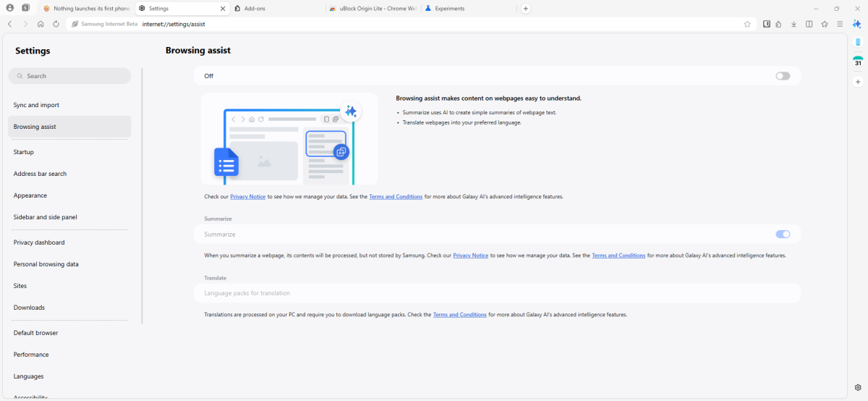Screen dimensions: 868x401
Task: Switch to the uBlock Origin Lite tab
Action: 374,9
